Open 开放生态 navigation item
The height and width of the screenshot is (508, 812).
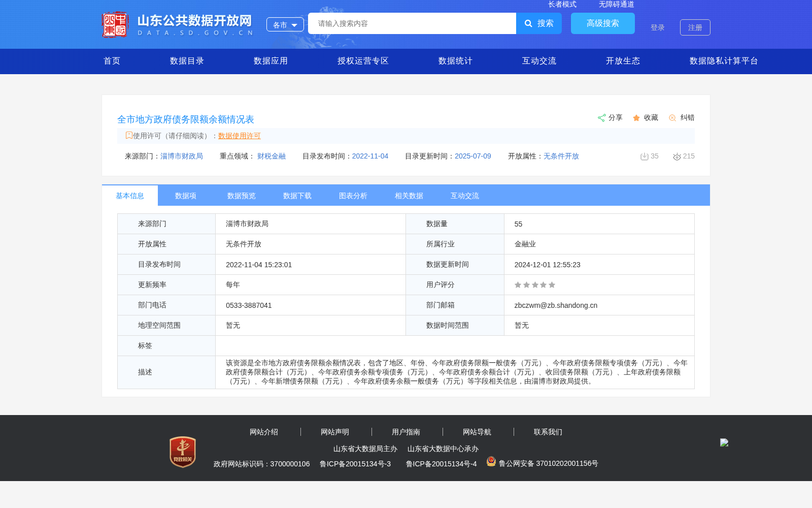pyautogui.click(x=623, y=61)
